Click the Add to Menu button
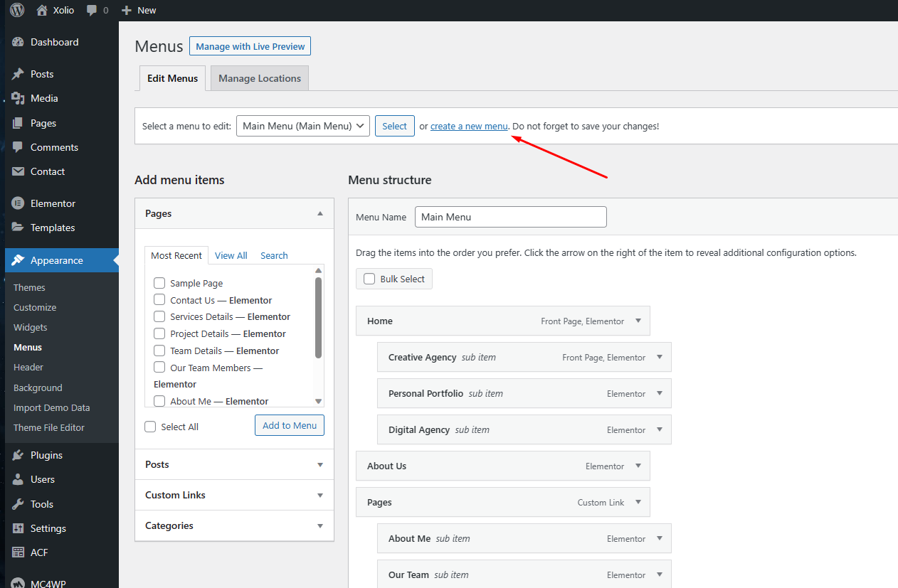 click(290, 425)
